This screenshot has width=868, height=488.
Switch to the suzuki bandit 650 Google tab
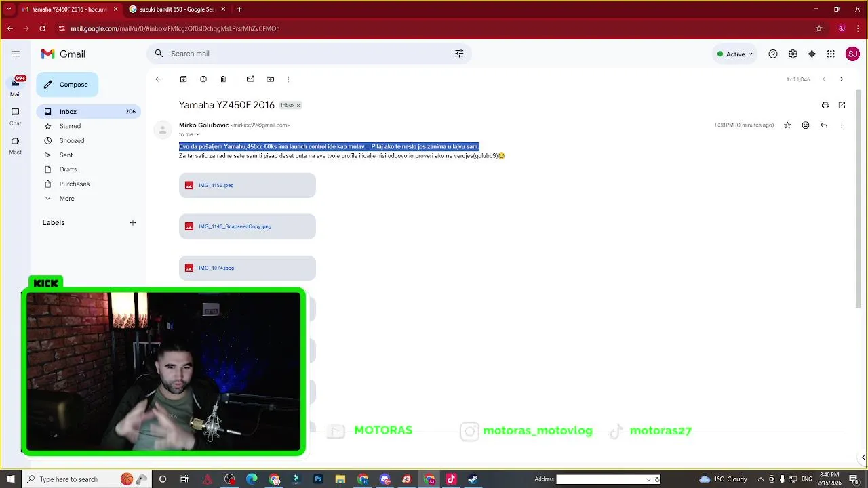(176, 9)
